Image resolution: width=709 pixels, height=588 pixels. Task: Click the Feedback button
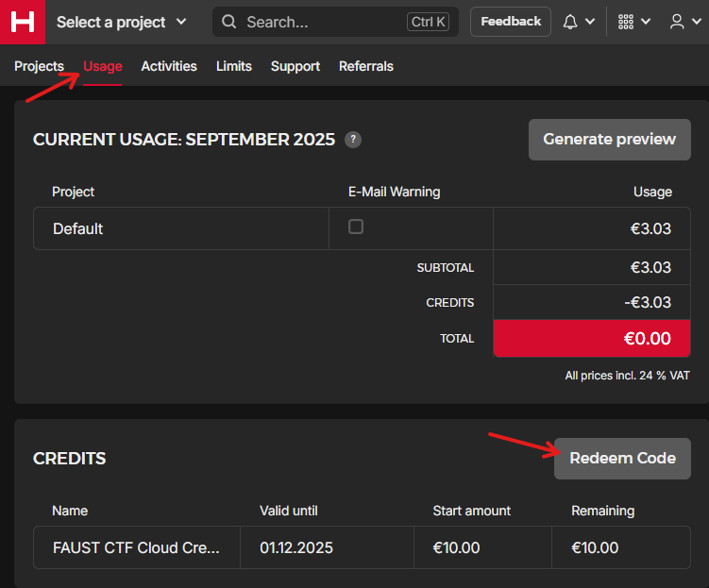click(x=511, y=22)
